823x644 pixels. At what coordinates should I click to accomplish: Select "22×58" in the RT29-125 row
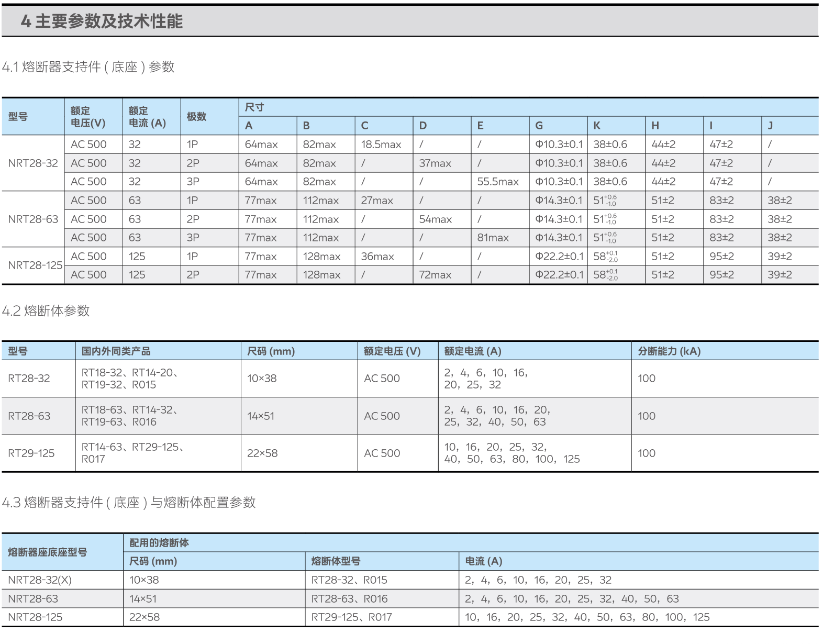click(262, 453)
